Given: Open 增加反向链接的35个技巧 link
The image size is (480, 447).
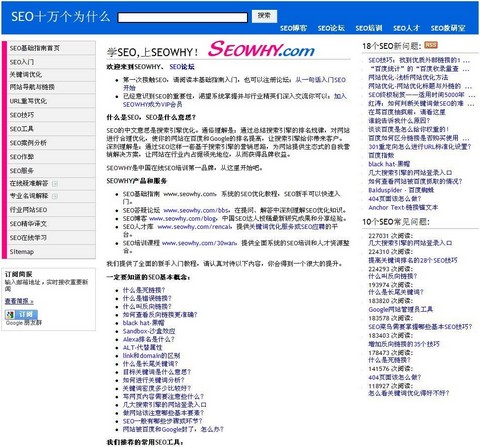Looking at the screenshot, I should (x=404, y=344).
